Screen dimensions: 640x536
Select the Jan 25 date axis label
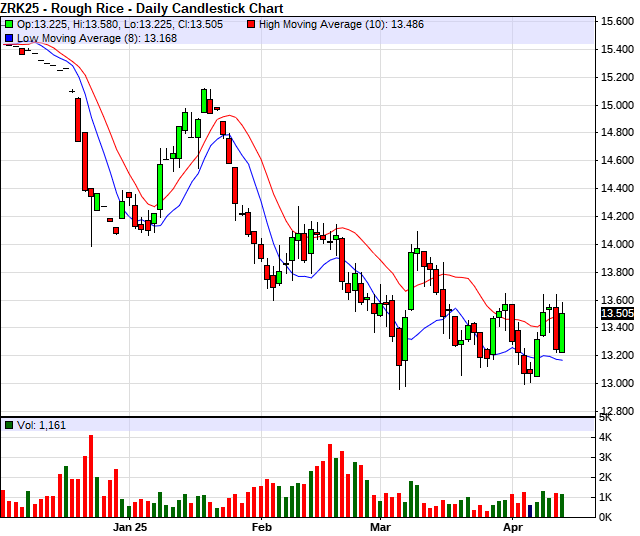click(x=130, y=525)
